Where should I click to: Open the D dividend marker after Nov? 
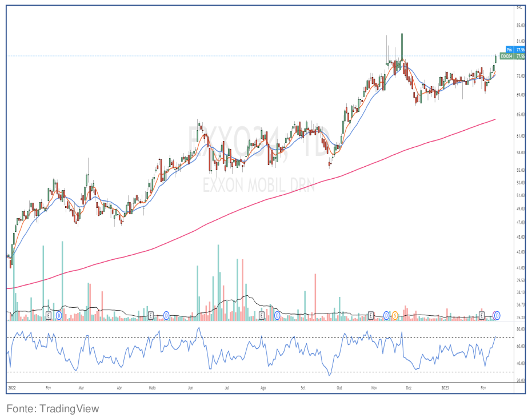tap(386, 316)
